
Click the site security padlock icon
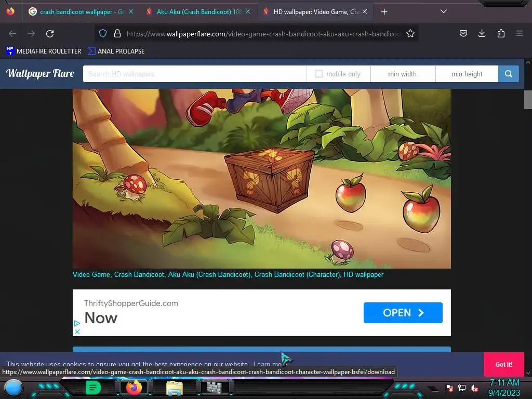pyautogui.click(x=117, y=34)
